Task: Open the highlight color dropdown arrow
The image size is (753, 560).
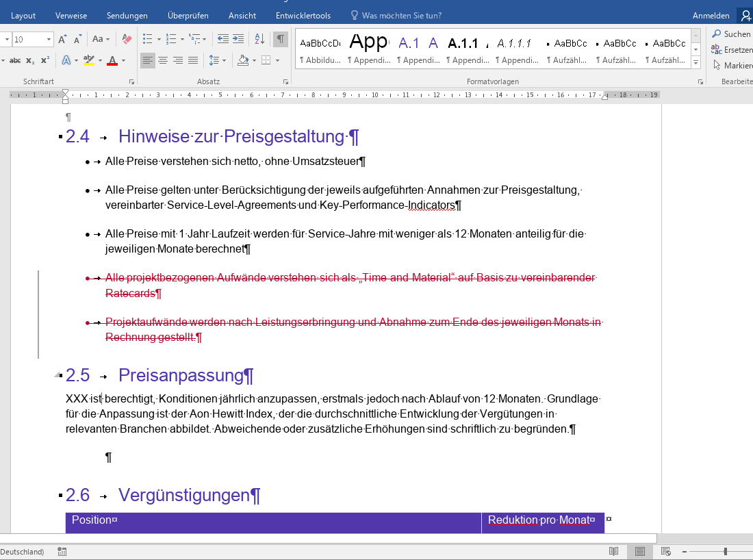Action: pos(100,60)
